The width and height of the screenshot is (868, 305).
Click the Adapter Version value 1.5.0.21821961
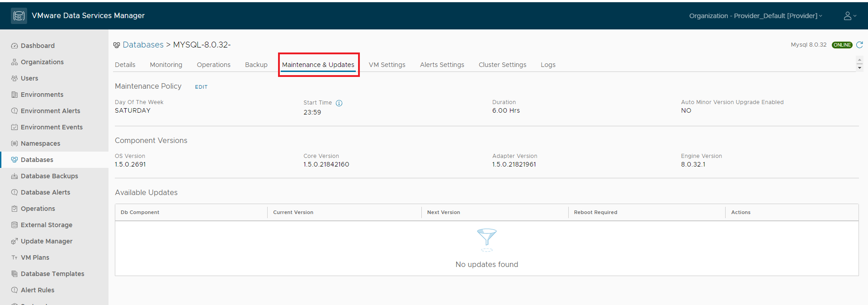[x=514, y=164]
